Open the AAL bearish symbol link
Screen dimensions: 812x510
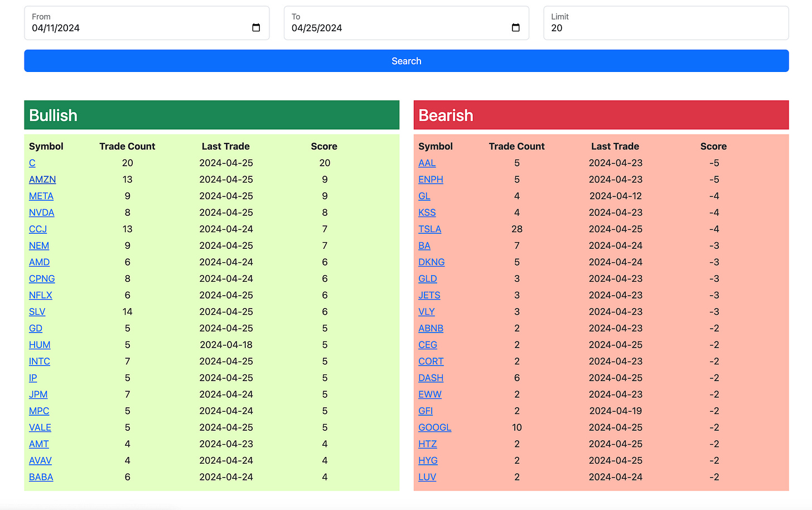pyautogui.click(x=427, y=163)
